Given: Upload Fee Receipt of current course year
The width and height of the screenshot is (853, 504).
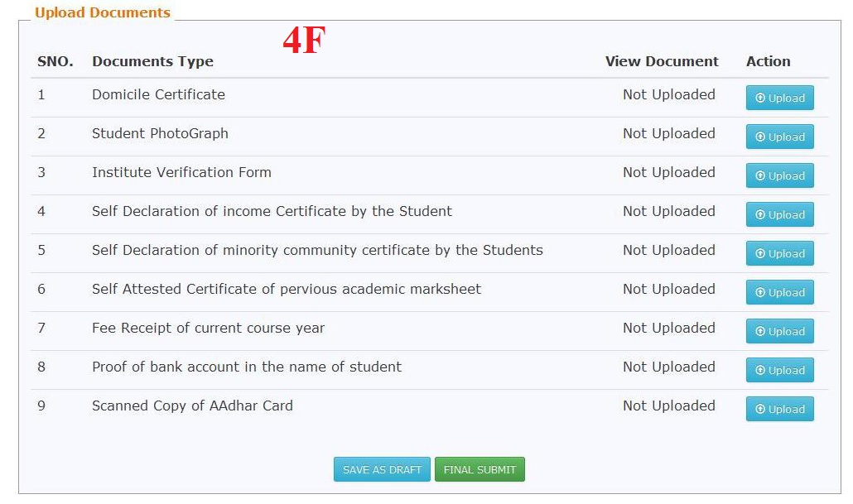Looking at the screenshot, I should [779, 331].
